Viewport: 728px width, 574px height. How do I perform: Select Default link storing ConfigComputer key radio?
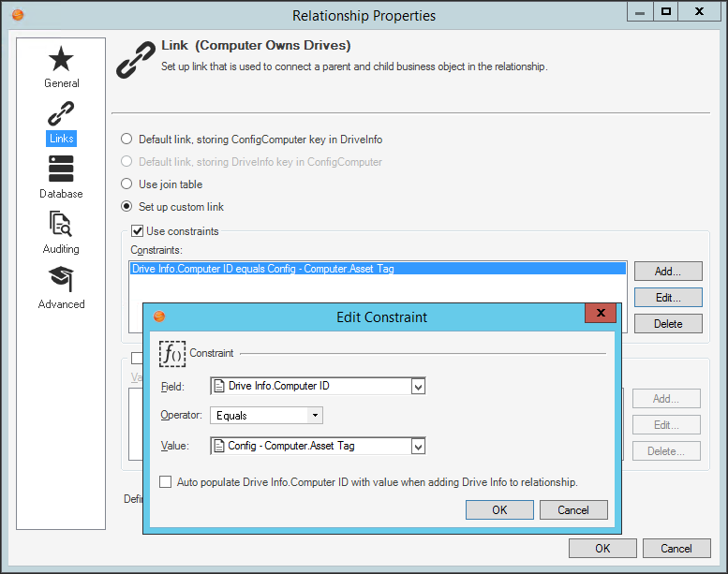tap(126, 140)
